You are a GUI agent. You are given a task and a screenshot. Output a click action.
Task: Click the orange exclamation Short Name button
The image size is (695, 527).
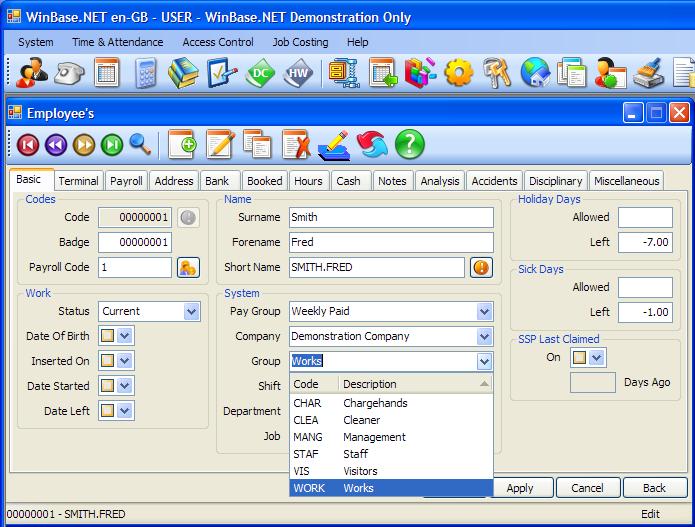tap(481, 267)
